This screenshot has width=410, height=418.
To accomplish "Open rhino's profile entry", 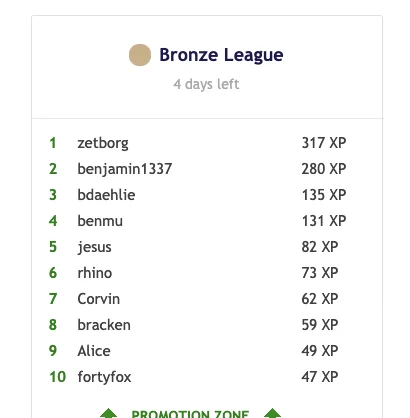I will pos(95,273).
